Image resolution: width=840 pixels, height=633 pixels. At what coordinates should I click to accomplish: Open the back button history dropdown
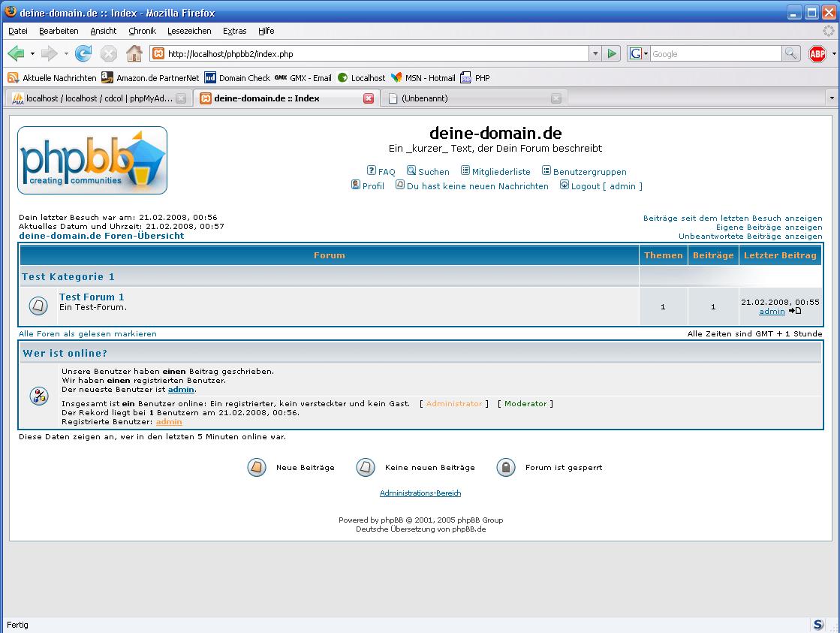click(32, 53)
